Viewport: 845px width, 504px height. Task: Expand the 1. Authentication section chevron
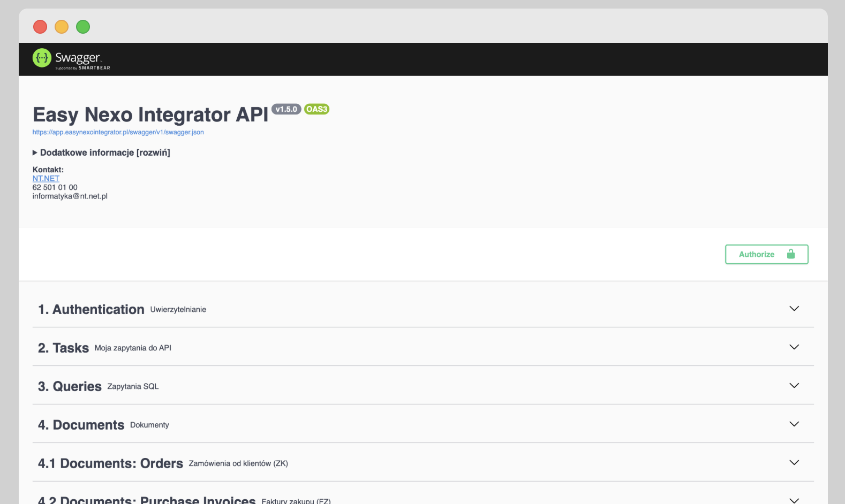click(794, 309)
